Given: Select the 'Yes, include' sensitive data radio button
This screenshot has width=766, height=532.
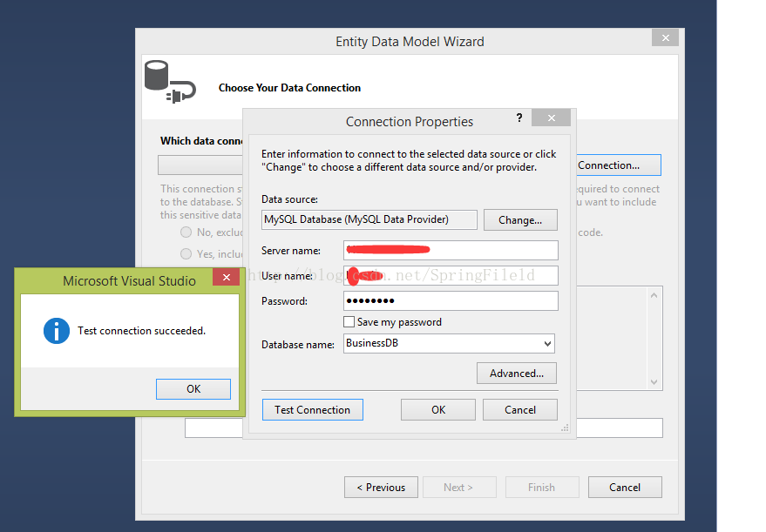Looking at the screenshot, I should pyautogui.click(x=186, y=253).
